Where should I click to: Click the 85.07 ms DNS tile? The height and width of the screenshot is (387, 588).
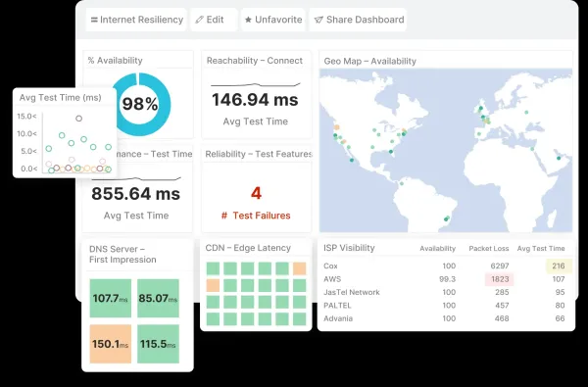pos(158,298)
